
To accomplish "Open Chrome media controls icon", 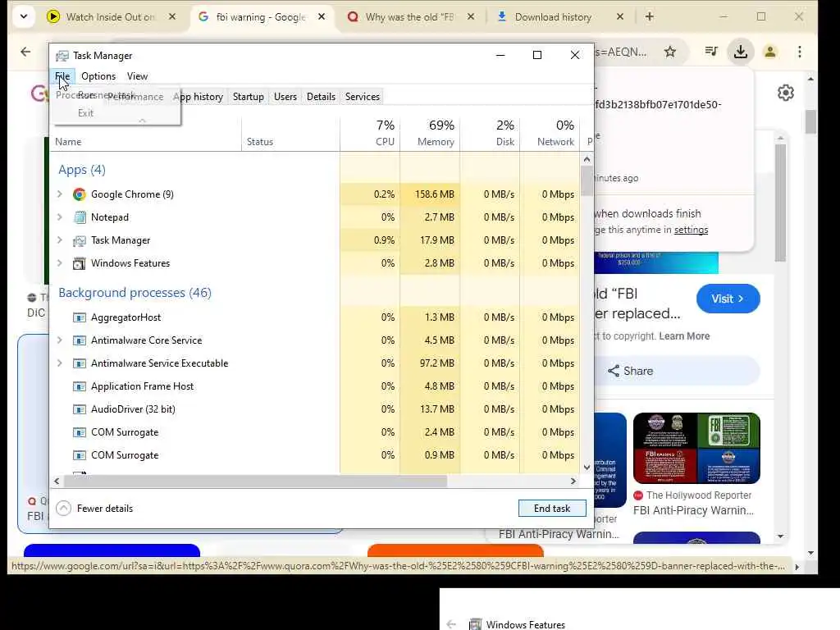I will (x=711, y=52).
